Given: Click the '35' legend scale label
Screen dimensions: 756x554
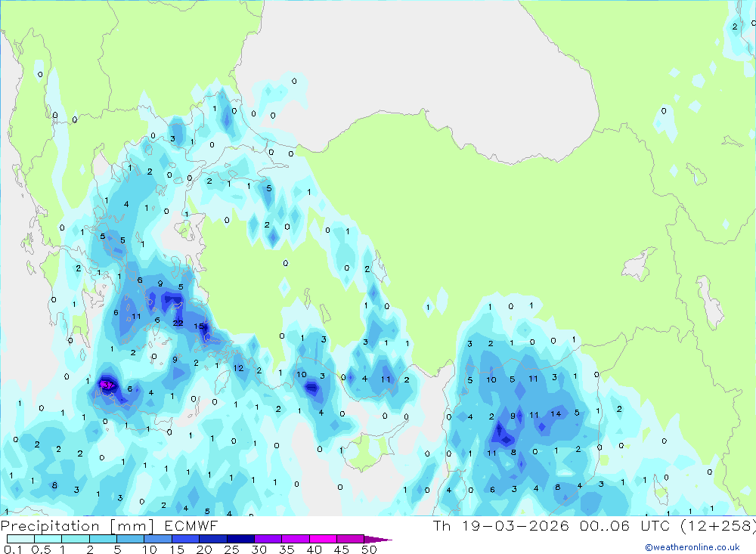Looking at the screenshot, I should pos(287,549).
